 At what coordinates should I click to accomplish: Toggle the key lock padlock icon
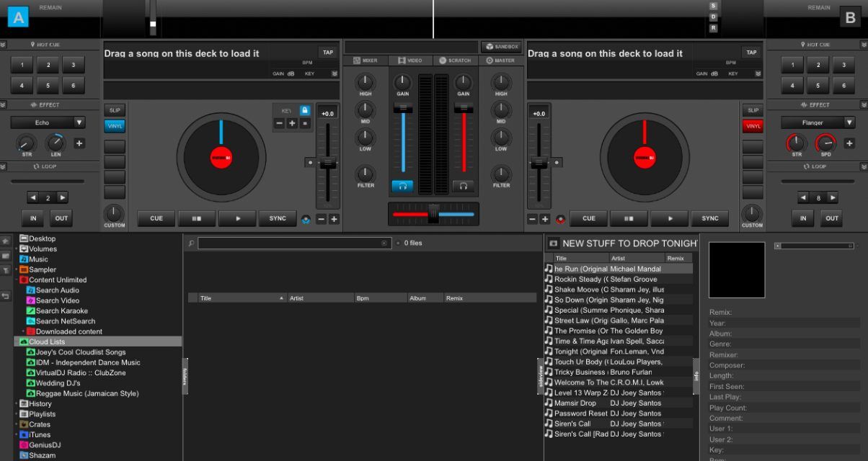tap(305, 110)
